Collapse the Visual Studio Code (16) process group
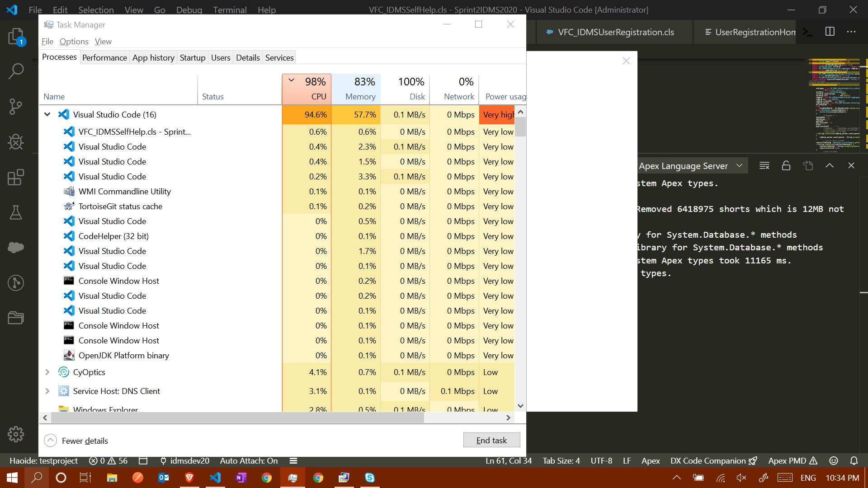Image resolution: width=868 pixels, height=488 pixels. 47,114
